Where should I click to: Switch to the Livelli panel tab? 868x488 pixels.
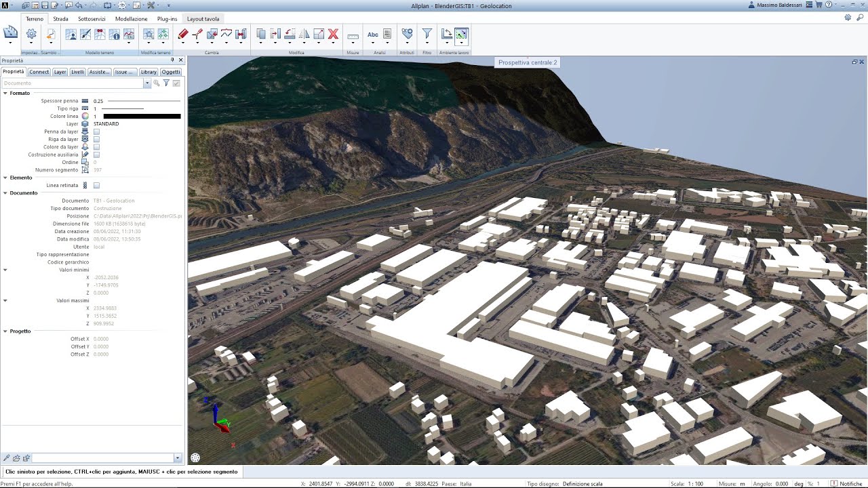pyautogui.click(x=77, y=72)
